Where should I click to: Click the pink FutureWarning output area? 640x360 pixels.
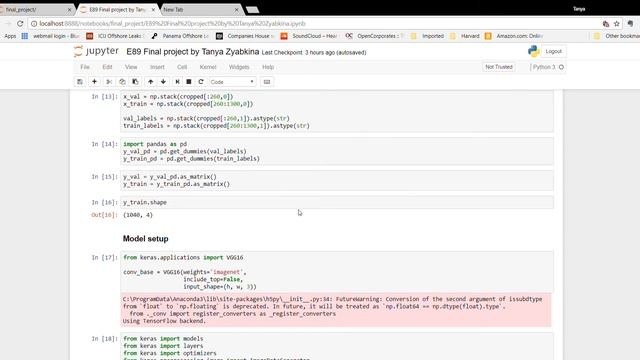pos(336,310)
